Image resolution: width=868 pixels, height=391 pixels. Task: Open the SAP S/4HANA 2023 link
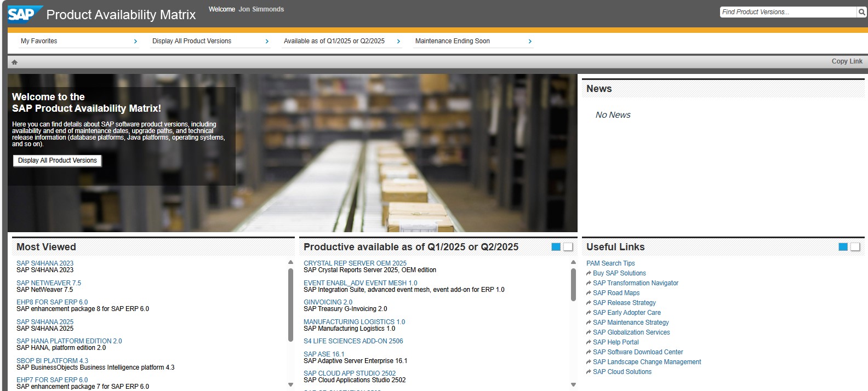pos(45,263)
